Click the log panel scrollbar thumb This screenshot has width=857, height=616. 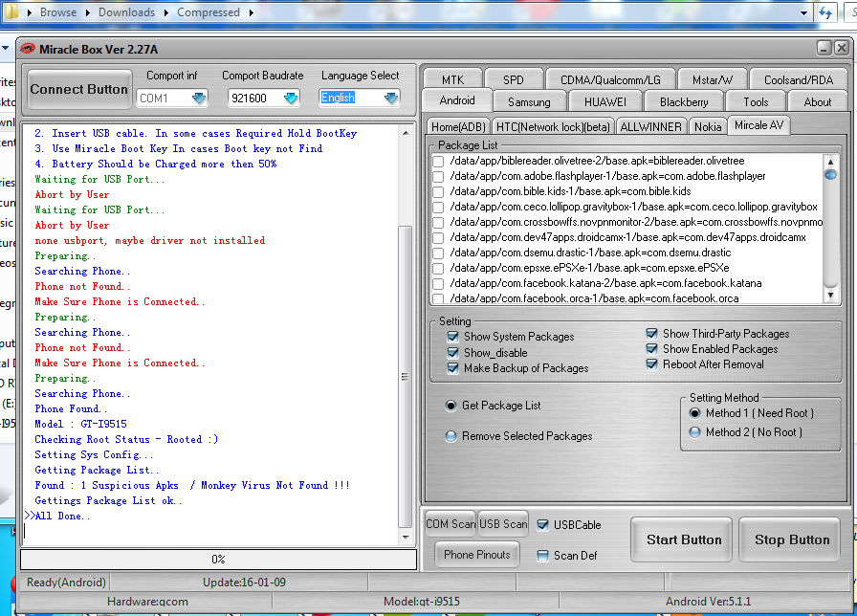point(405,377)
